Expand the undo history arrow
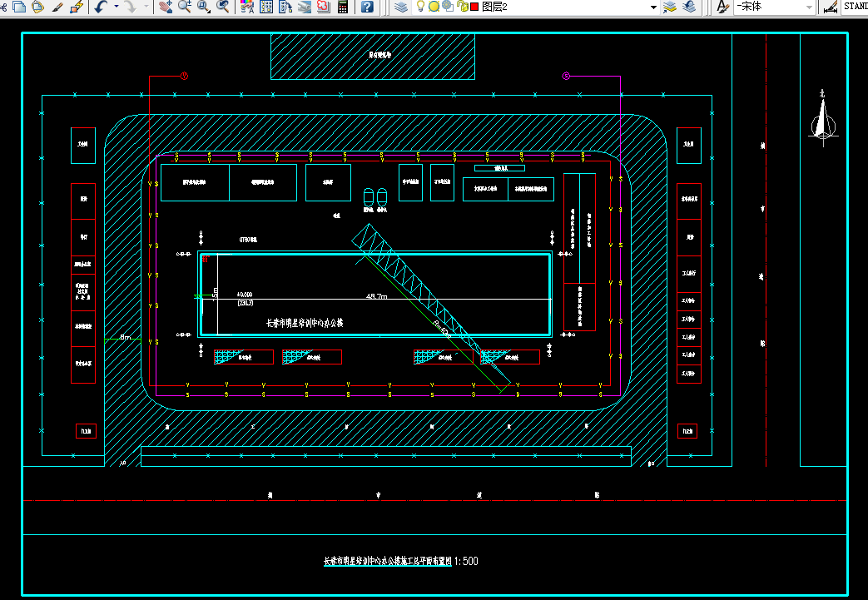This screenshot has height=600, width=868. [x=117, y=7]
